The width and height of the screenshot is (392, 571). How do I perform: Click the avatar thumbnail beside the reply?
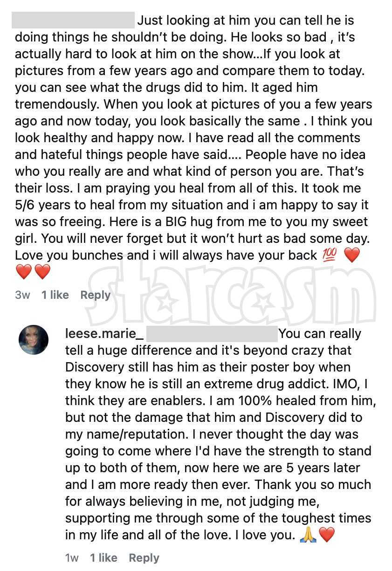33,340
